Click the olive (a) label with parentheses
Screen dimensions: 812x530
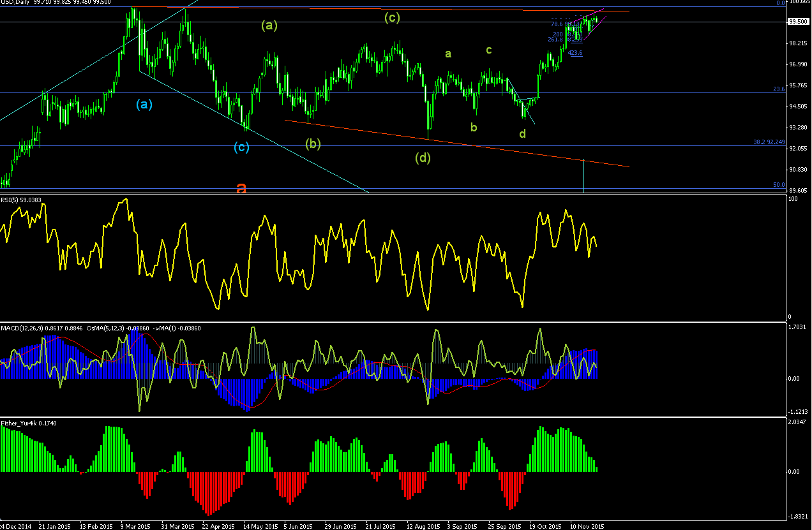[269, 26]
